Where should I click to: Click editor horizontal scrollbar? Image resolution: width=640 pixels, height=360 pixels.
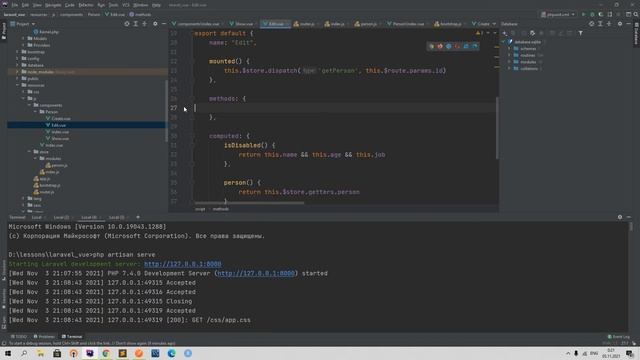click(249, 202)
